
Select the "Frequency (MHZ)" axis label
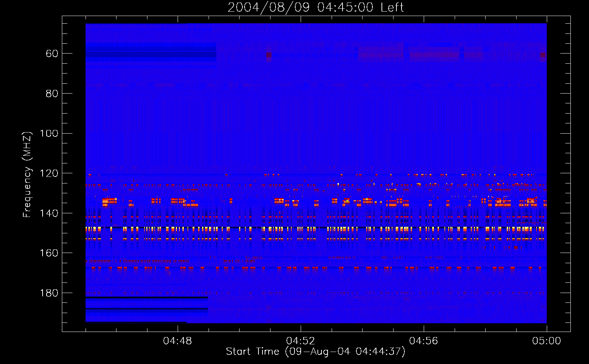pos(27,174)
